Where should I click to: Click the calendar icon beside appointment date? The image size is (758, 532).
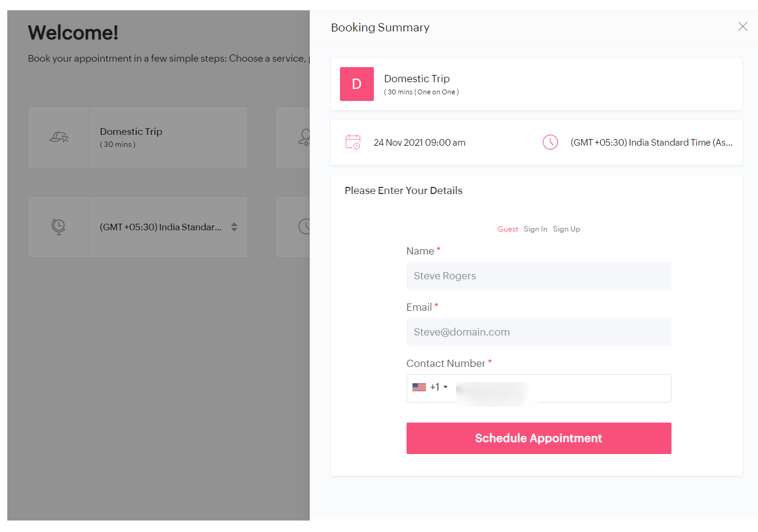(353, 143)
